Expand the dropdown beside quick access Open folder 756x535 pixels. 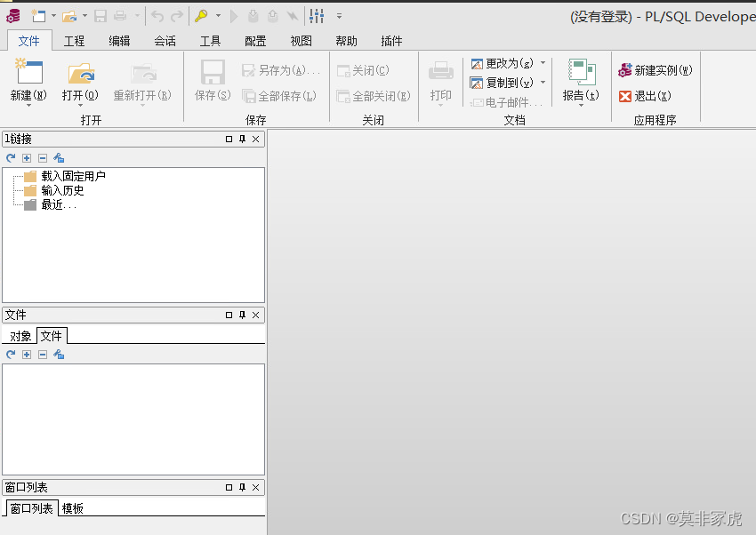[84, 16]
